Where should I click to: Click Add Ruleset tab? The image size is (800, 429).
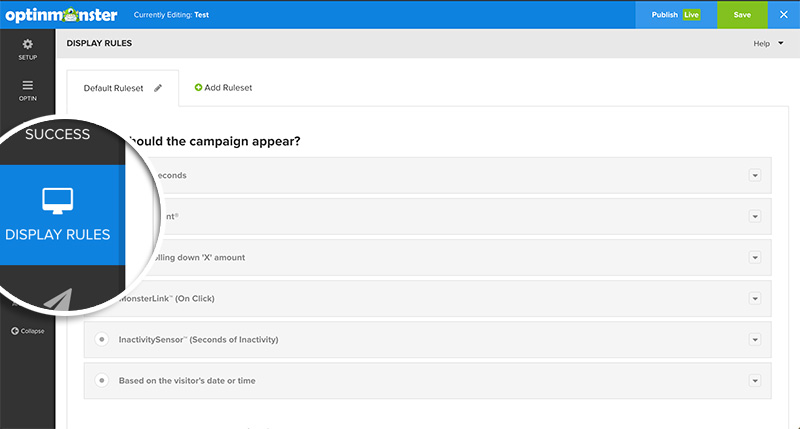(223, 88)
